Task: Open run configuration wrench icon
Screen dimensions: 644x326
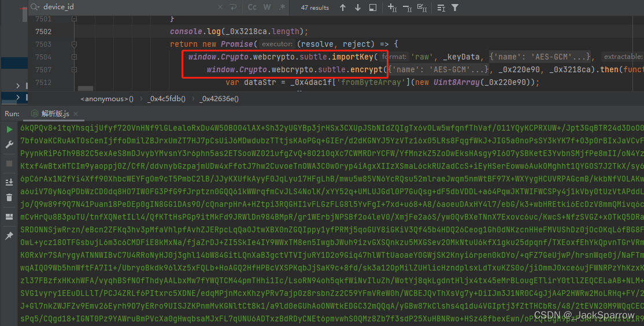Action: pos(9,145)
